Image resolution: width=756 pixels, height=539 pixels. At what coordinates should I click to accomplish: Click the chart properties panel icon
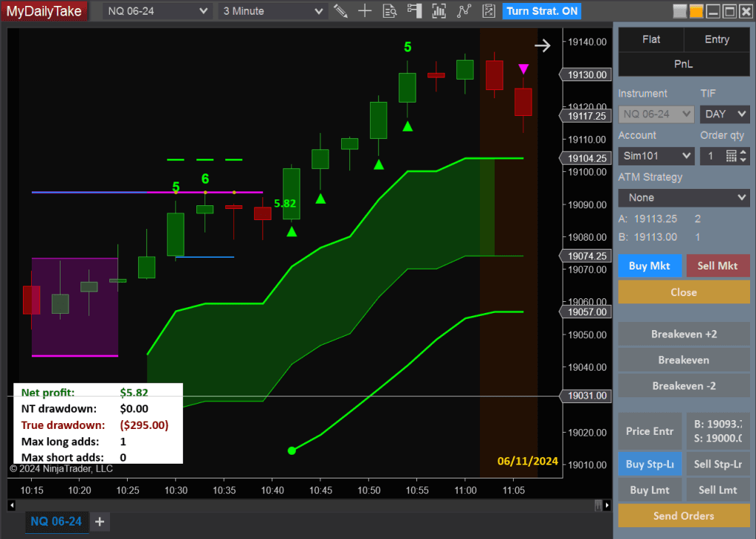414,11
